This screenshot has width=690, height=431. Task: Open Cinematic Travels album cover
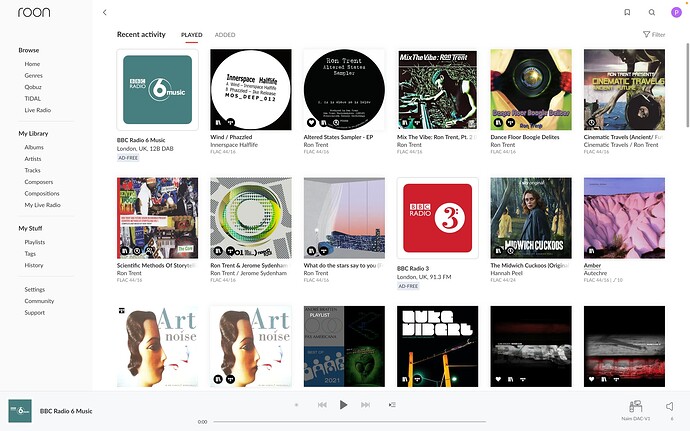click(x=624, y=89)
